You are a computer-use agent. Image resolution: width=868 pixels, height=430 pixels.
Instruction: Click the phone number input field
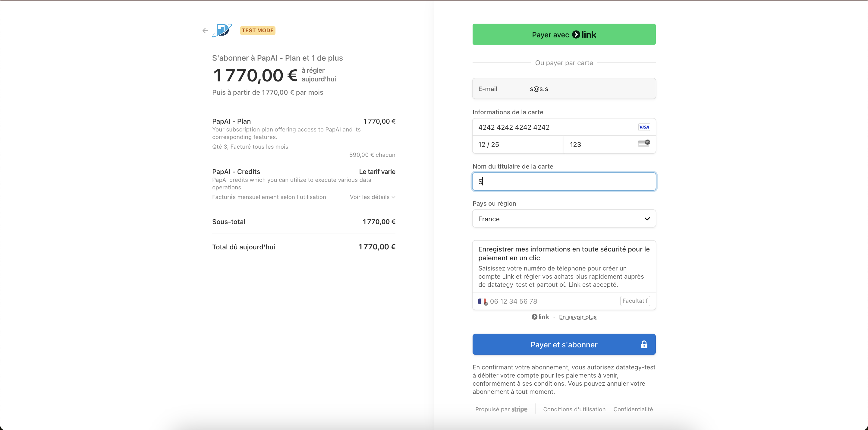[553, 301]
